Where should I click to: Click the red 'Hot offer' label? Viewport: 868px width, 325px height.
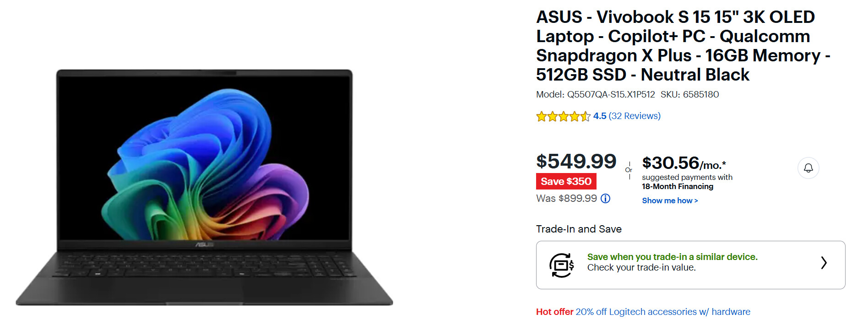coord(554,312)
